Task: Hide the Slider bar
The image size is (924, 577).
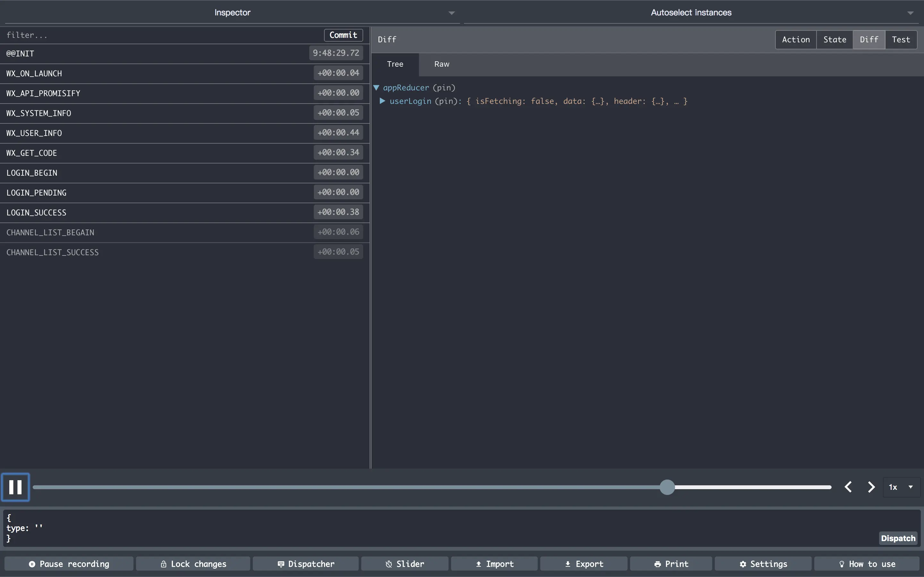Action: coord(405,564)
